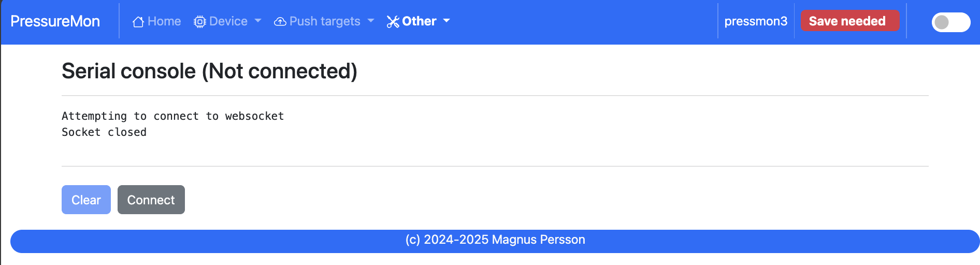Click the Magnus Persson copyright footer
Screen dimensions: 980x265
point(495,240)
